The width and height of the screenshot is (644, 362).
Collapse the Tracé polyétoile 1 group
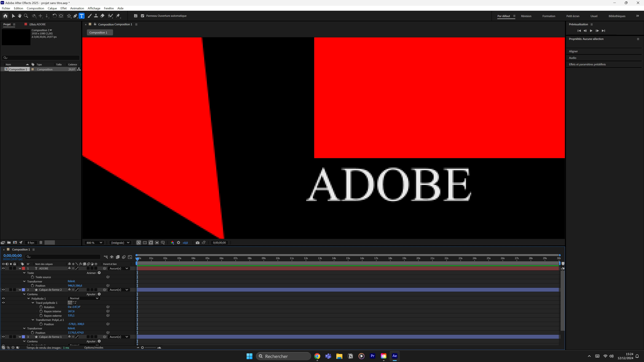coord(33,303)
